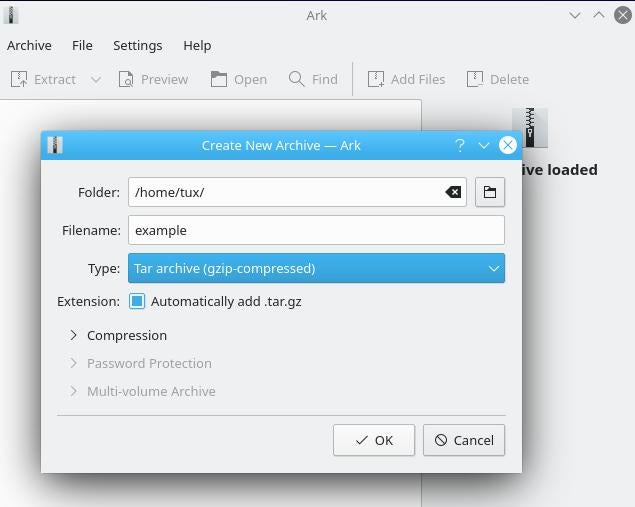Click the Filename input field
Viewport: 635px width, 507px height.
[x=316, y=230]
